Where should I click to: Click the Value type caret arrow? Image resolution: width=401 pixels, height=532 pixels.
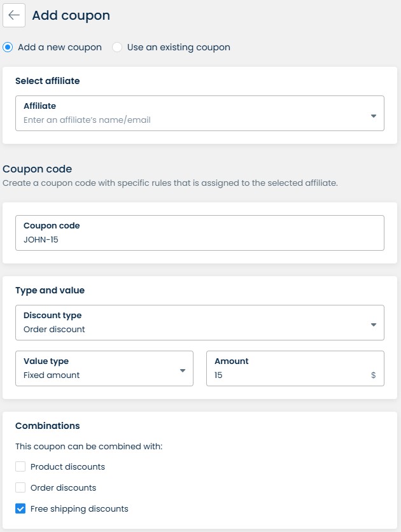tap(182, 371)
